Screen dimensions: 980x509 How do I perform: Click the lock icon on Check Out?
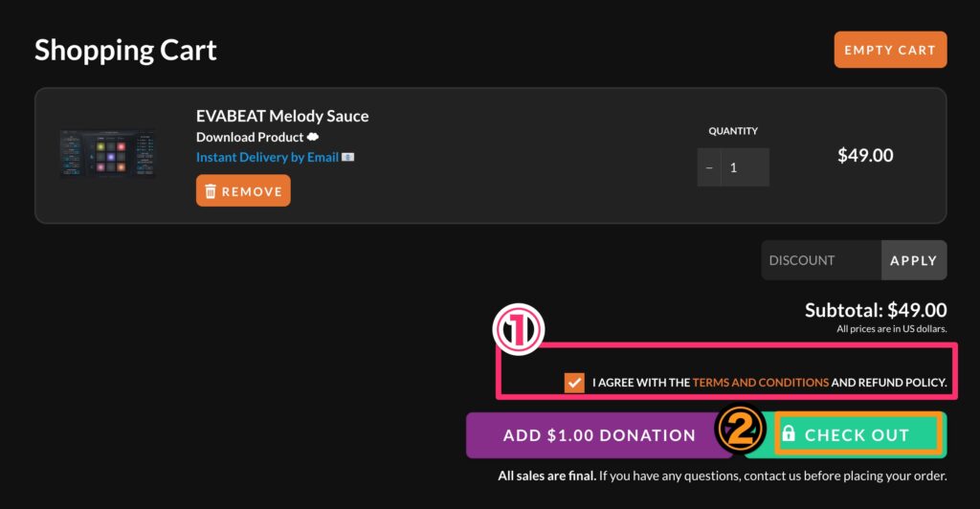(x=789, y=434)
